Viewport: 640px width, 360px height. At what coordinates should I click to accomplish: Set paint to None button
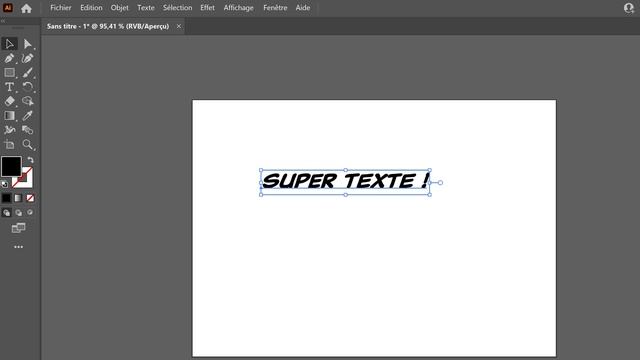click(x=30, y=198)
